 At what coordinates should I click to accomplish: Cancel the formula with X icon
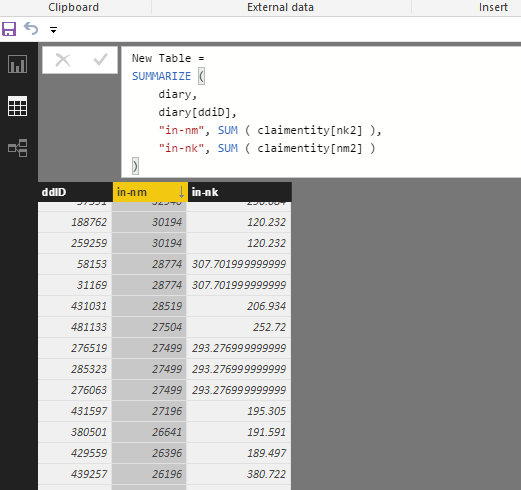[x=63, y=60]
